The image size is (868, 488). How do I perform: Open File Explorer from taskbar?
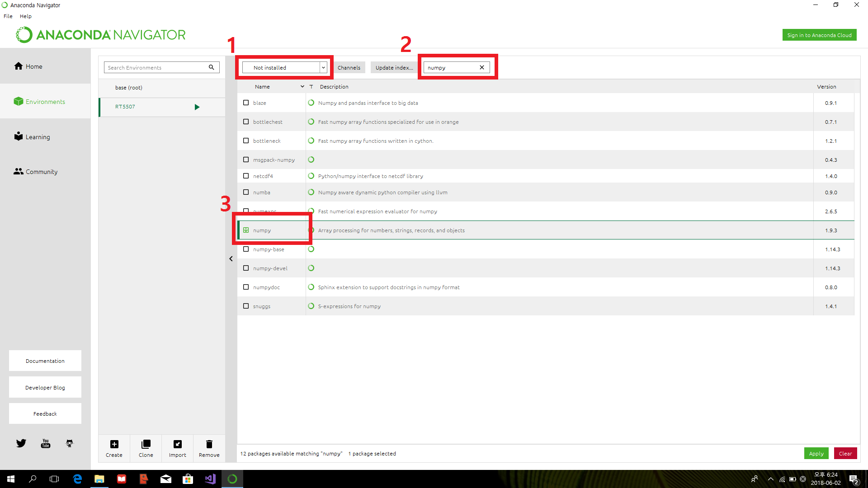point(99,479)
